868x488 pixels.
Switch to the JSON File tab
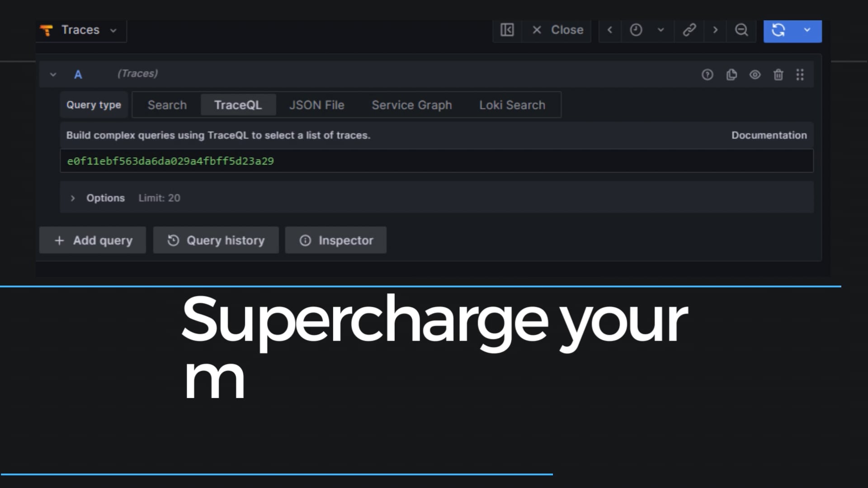point(316,105)
